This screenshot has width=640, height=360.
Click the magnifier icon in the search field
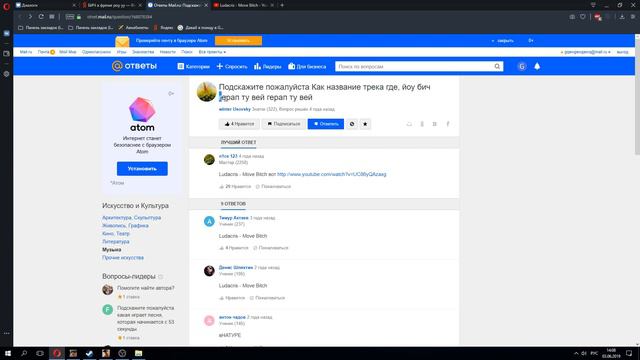[x=497, y=66]
